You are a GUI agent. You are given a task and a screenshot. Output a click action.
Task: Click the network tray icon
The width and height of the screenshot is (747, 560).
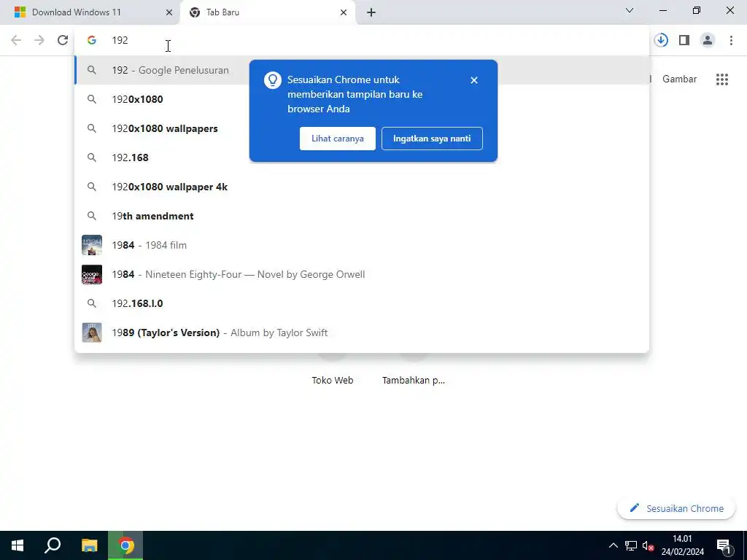point(631,545)
